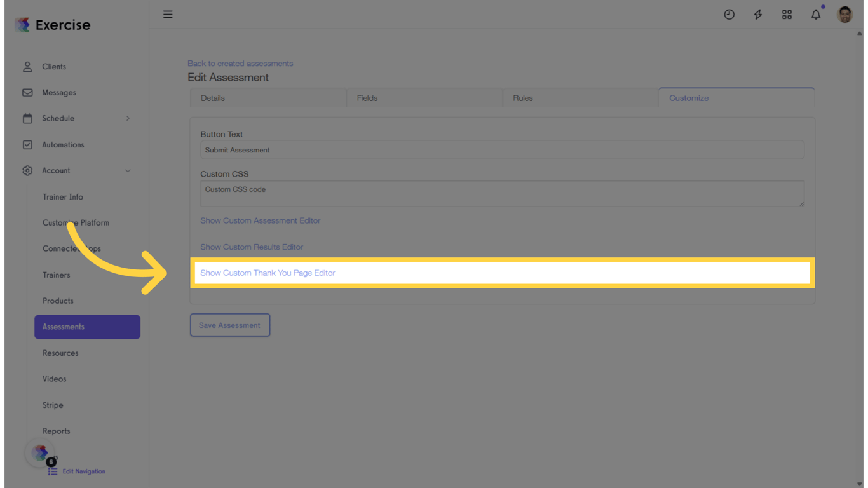Image resolution: width=868 pixels, height=488 pixels.
Task: Switch to the Details tab
Action: point(212,98)
